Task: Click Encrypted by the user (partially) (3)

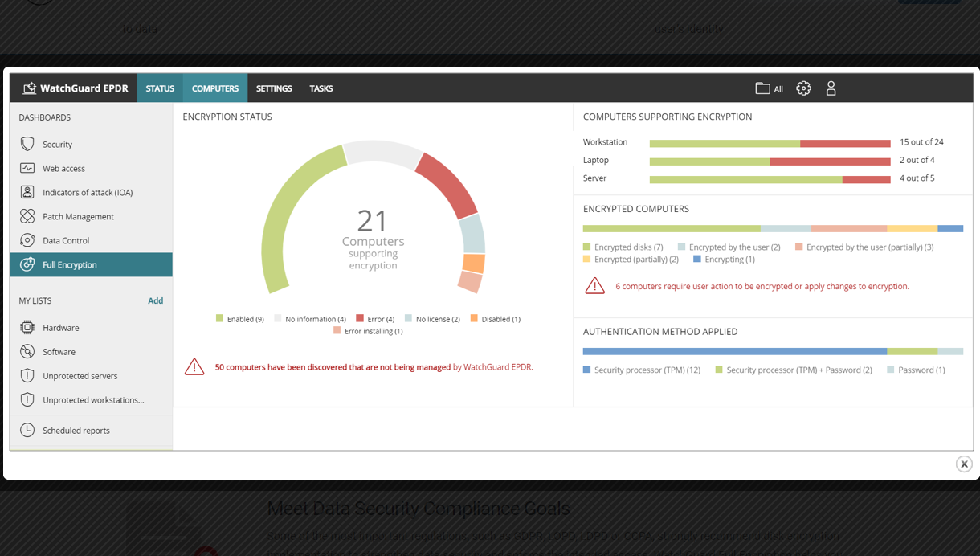Action: tap(864, 247)
